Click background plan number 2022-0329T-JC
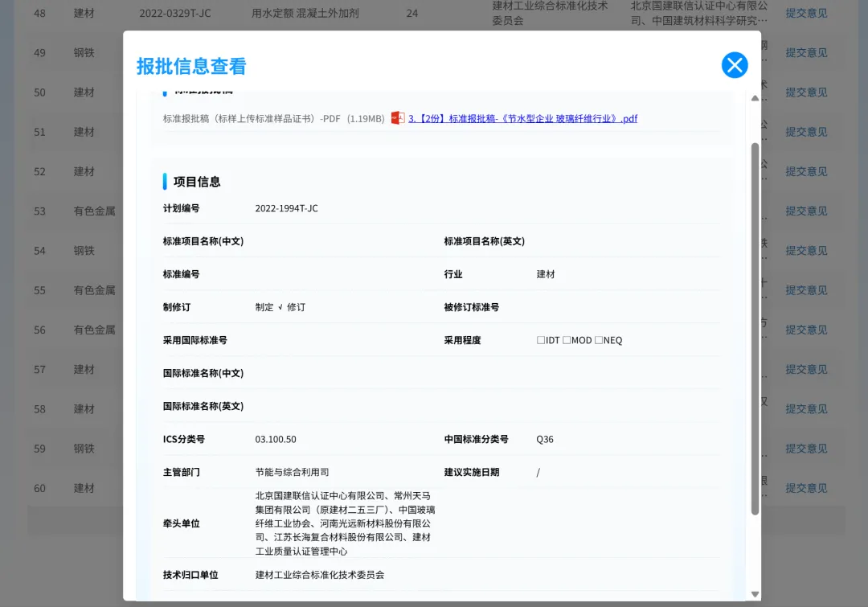Image resolution: width=868 pixels, height=607 pixels. click(x=175, y=14)
